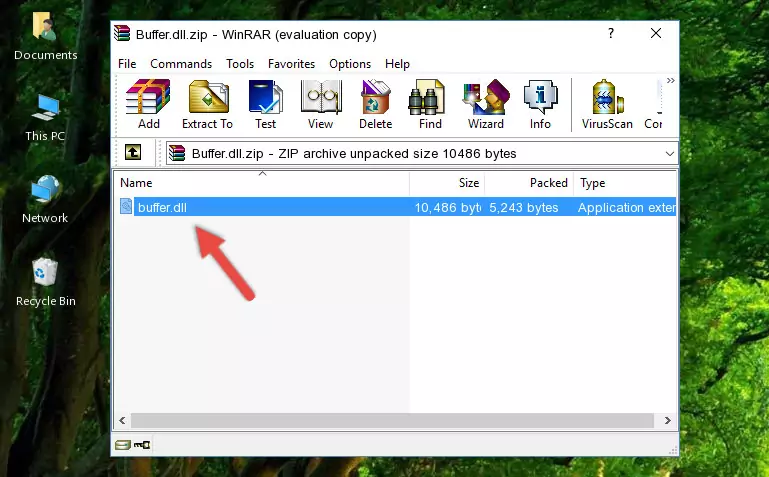Click the Application extension type cell

626,207
